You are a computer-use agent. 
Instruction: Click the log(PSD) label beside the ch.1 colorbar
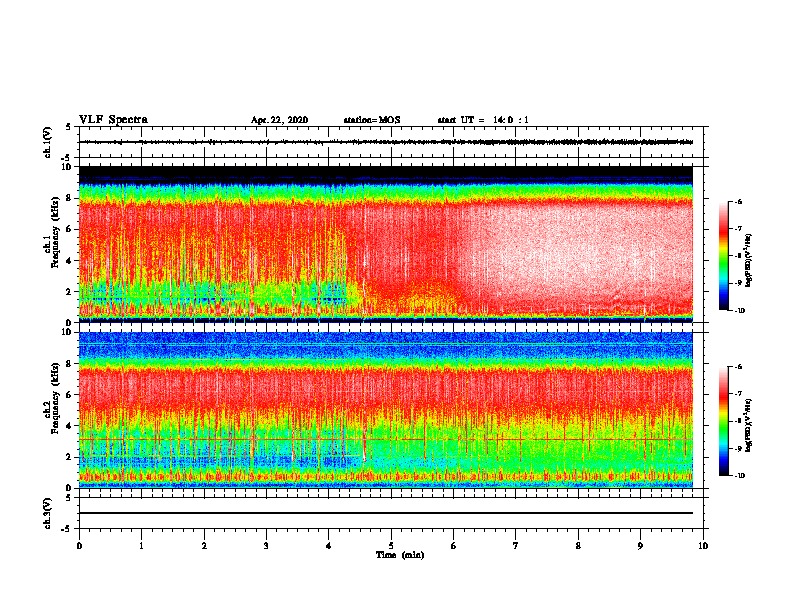(x=748, y=261)
